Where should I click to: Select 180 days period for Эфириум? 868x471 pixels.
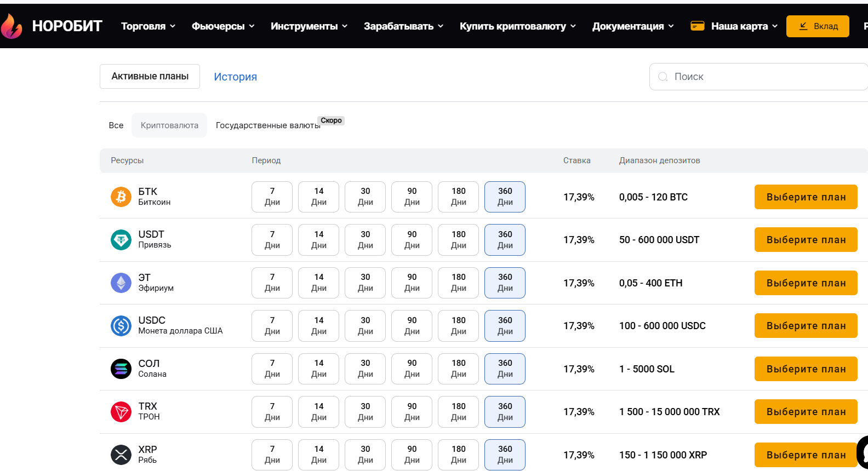click(459, 283)
